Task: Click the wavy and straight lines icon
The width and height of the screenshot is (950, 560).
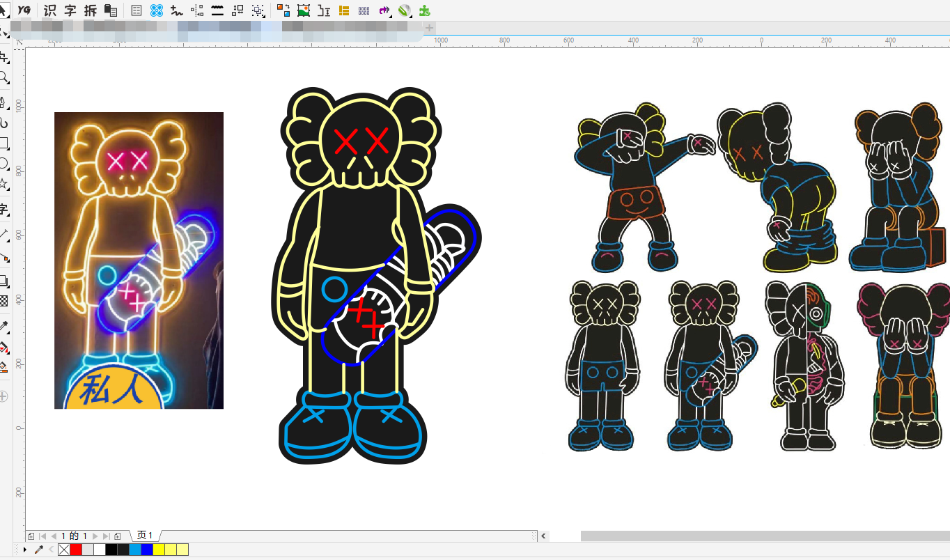Action: click(217, 10)
